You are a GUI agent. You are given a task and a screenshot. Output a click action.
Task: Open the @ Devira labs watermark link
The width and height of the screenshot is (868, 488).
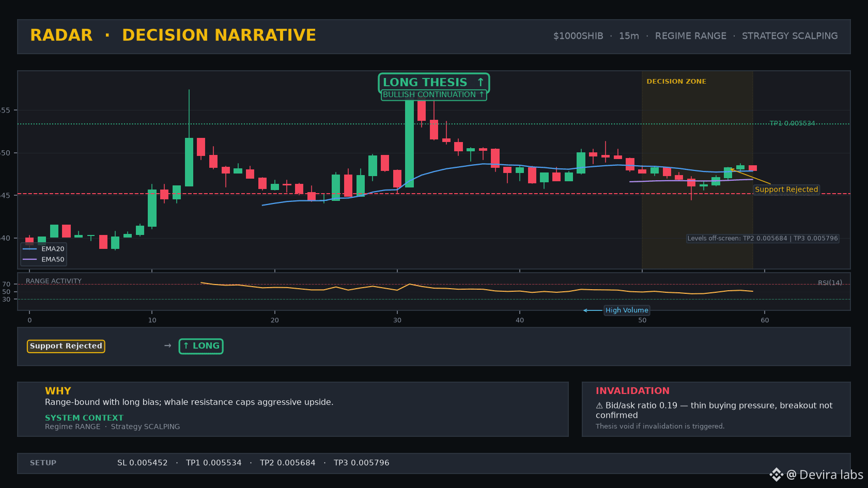[x=825, y=475]
